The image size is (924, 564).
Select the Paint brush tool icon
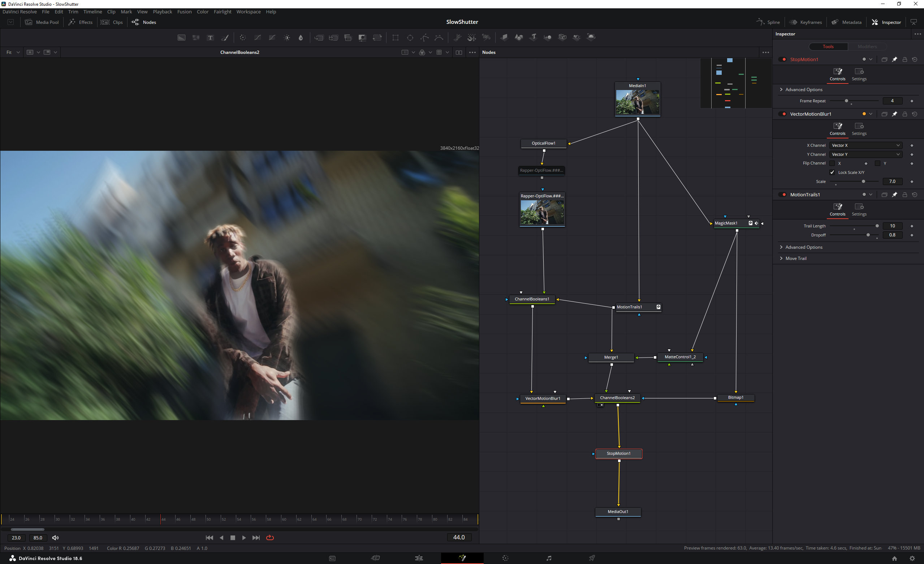225,38
